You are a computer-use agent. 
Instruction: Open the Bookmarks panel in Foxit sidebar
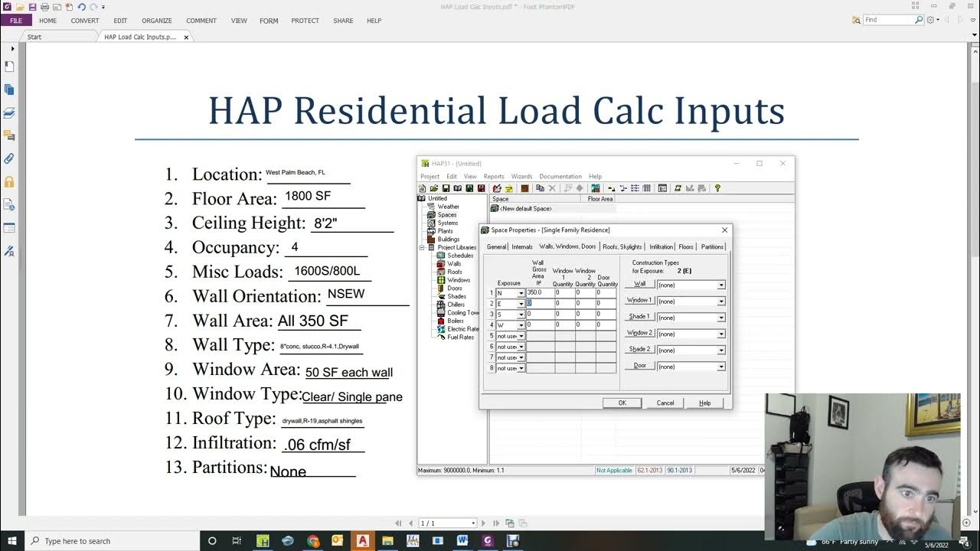pyautogui.click(x=9, y=67)
